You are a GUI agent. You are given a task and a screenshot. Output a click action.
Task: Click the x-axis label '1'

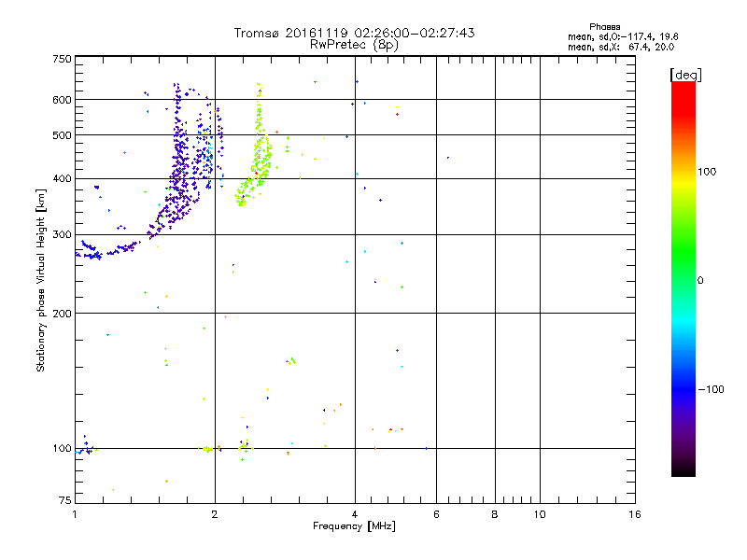pos(75,514)
